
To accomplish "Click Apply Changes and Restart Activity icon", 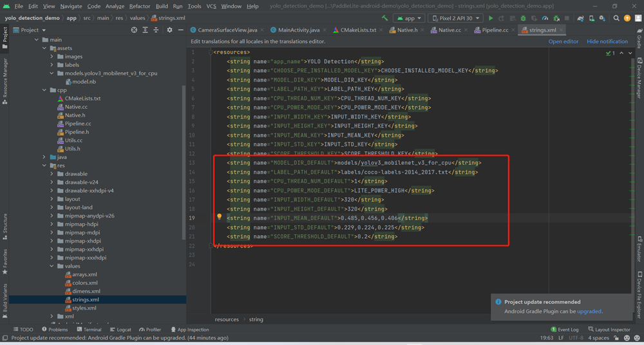I will (501, 18).
